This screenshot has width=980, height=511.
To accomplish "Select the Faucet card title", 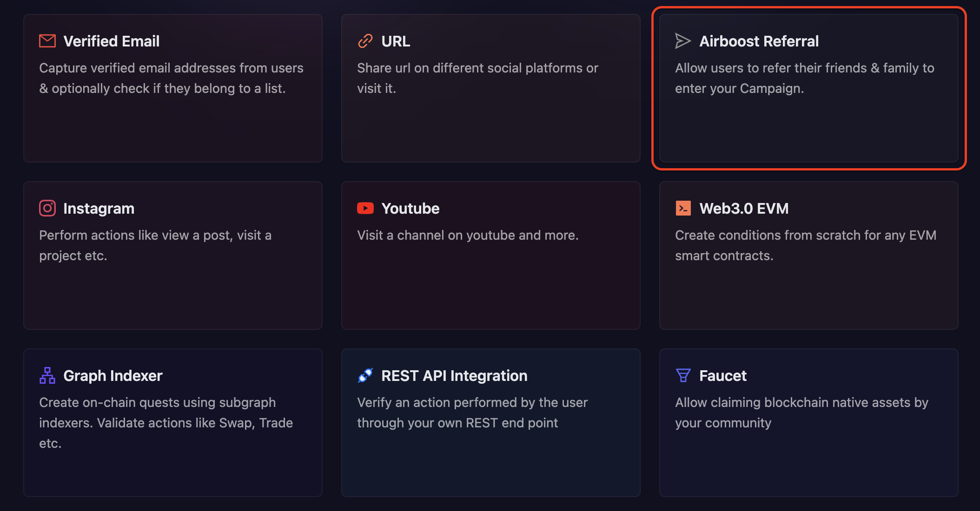I will coord(723,376).
